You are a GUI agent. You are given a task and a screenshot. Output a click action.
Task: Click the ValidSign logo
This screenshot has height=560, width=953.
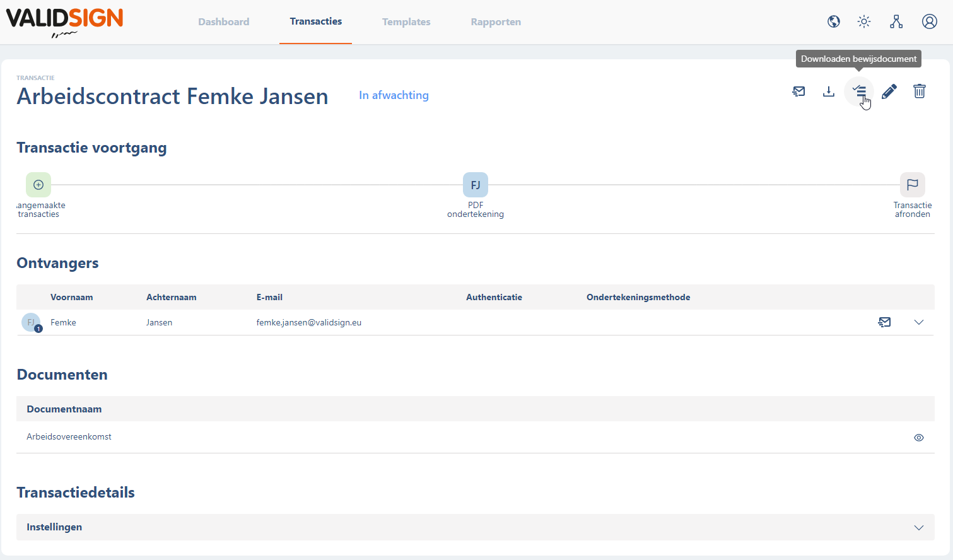click(x=64, y=23)
